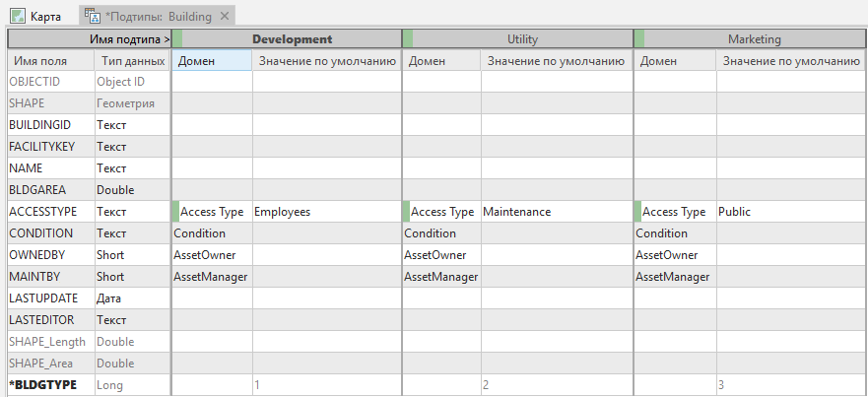Open AssetManager domain cell under Development
The width and height of the screenshot is (868, 397).
(212, 277)
